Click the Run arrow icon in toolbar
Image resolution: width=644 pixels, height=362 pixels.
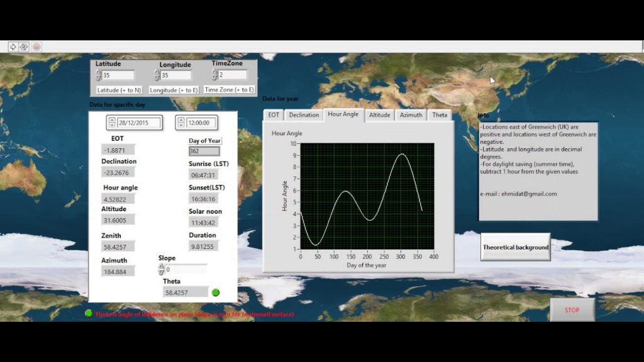pyautogui.click(x=13, y=47)
